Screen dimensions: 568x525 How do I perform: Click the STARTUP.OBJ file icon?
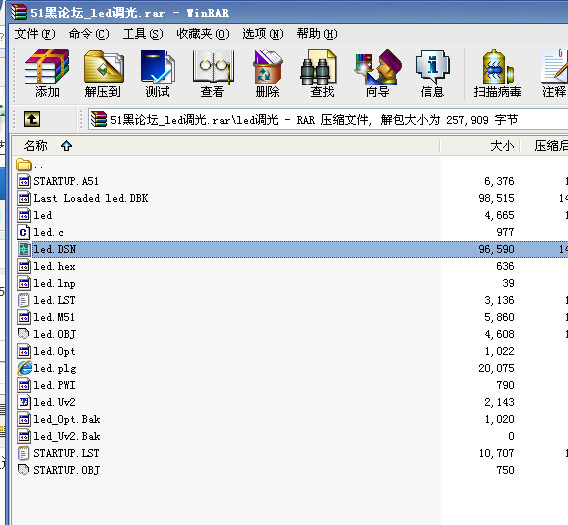click(24, 470)
